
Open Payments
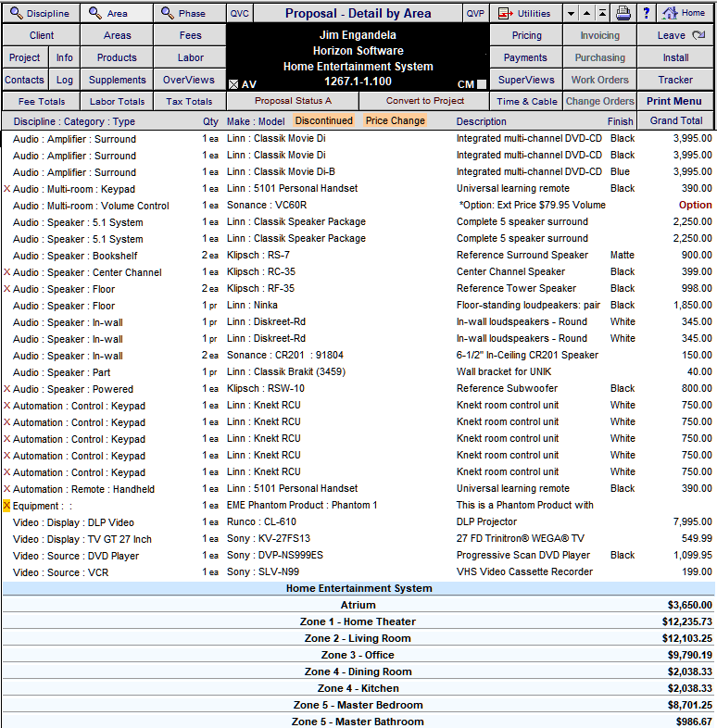pos(525,57)
